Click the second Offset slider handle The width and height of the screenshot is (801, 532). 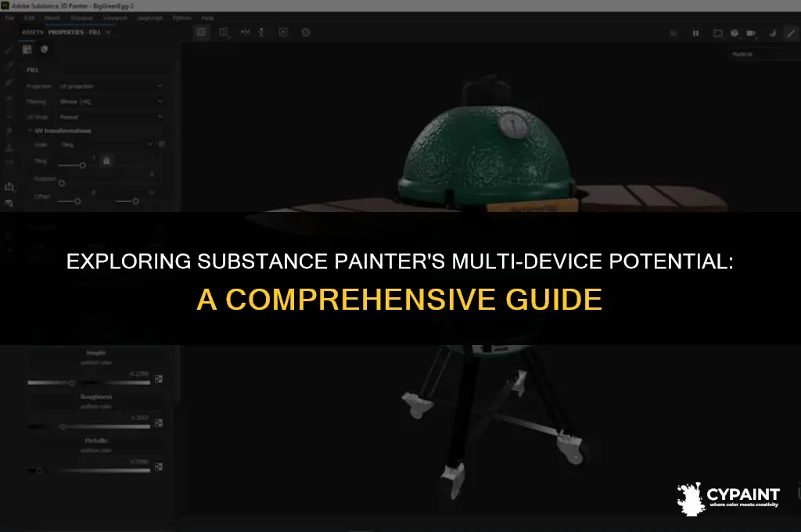tap(135, 201)
